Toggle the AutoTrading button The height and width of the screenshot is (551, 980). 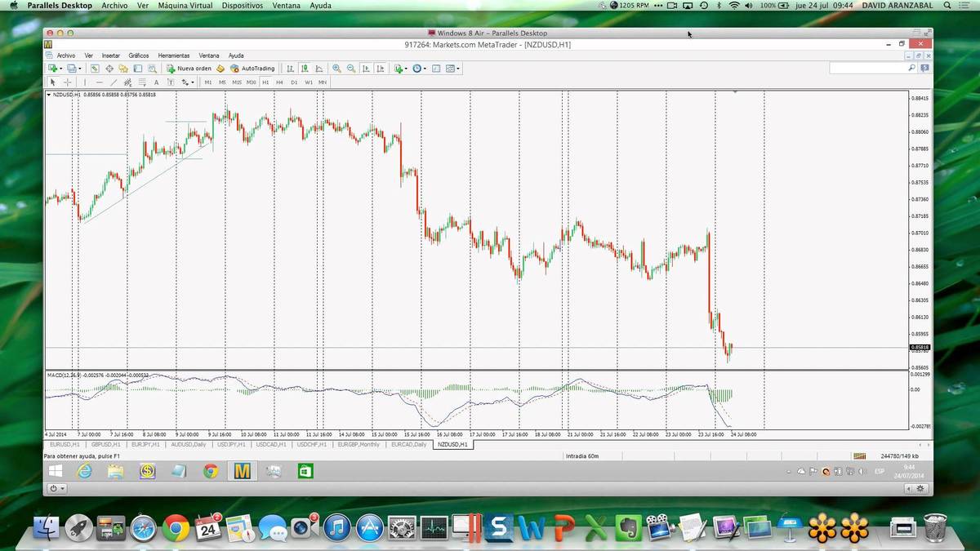(x=252, y=69)
